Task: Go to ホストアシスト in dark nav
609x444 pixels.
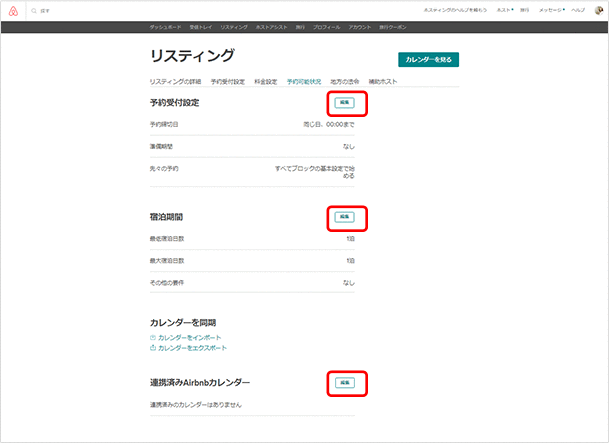Action: 271,27
